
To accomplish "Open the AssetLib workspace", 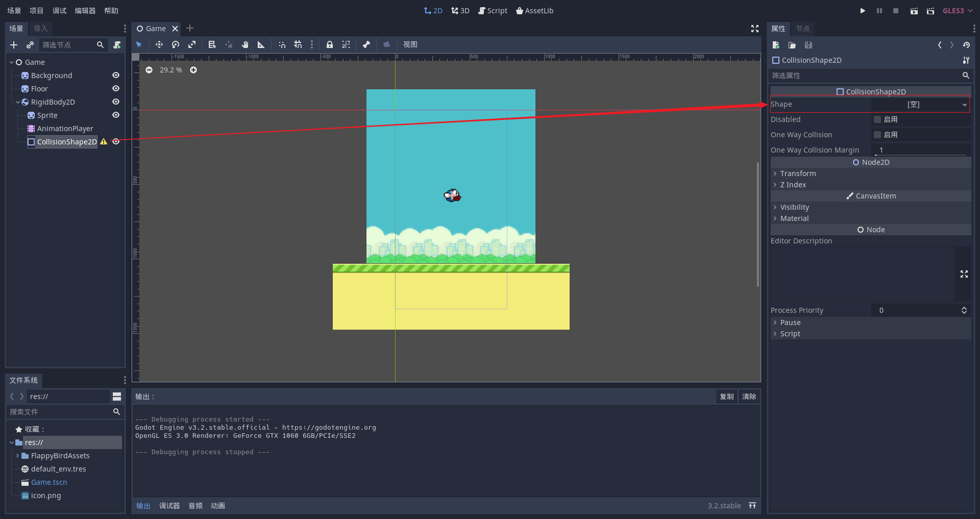I will click(534, 11).
